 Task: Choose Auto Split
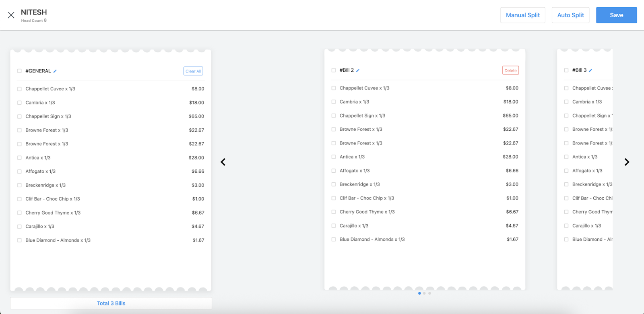[x=570, y=15]
